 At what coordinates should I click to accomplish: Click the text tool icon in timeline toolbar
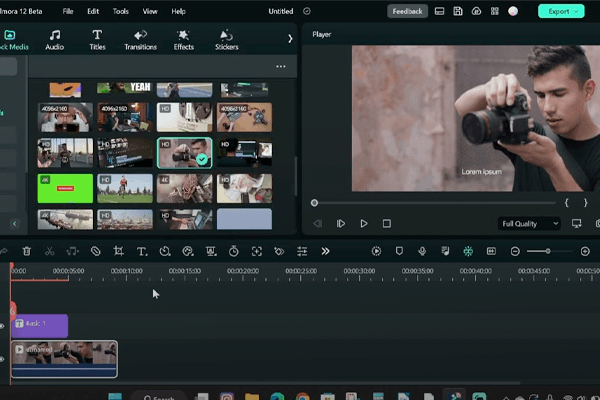(141, 251)
